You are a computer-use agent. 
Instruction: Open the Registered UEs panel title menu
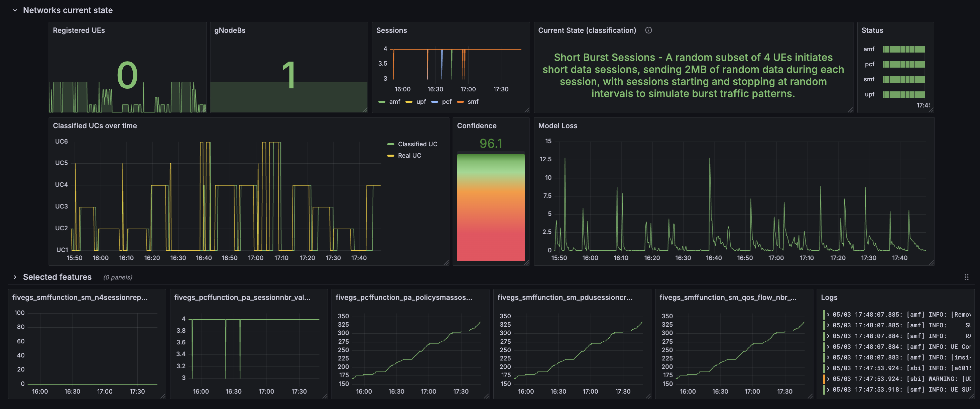79,30
